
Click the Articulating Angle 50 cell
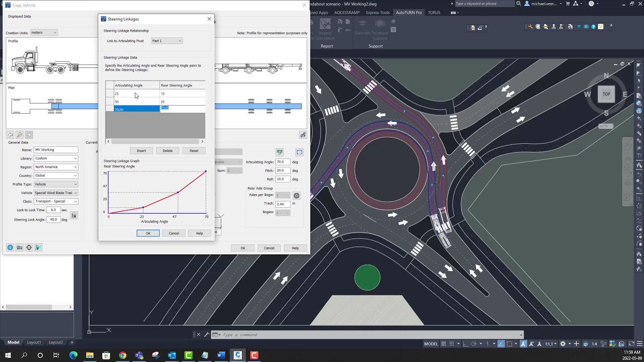tap(137, 102)
